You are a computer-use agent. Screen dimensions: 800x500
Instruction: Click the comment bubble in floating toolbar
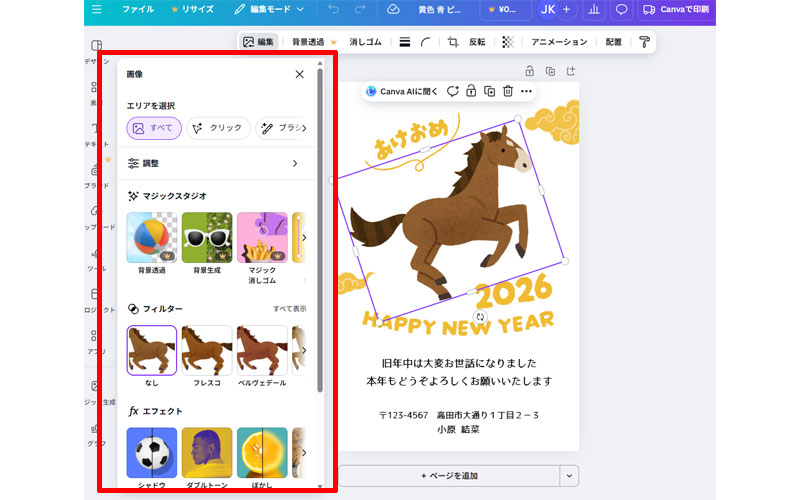click(453, 91)
